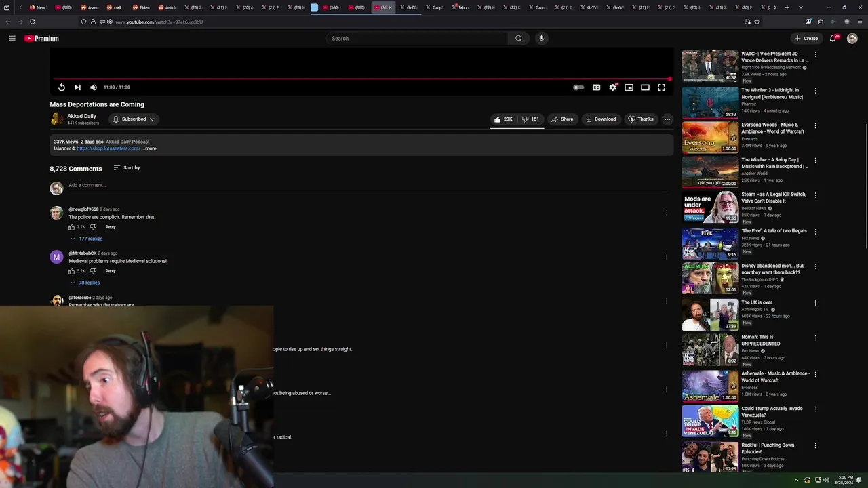
Task: Open the Subscribed notification dropdown
Action: [134, 119]
